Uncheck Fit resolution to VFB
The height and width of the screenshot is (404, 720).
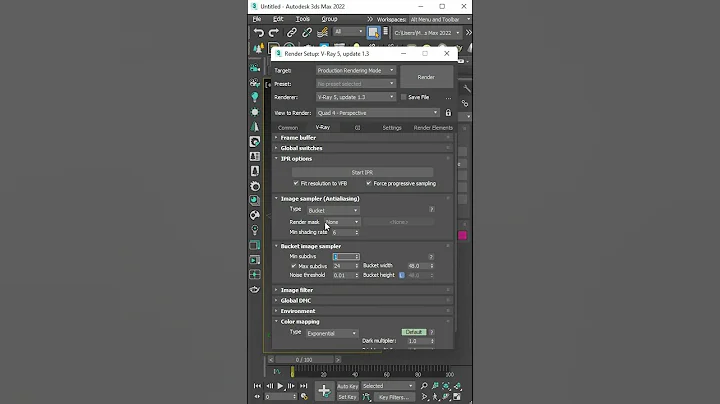coord(296,183)
